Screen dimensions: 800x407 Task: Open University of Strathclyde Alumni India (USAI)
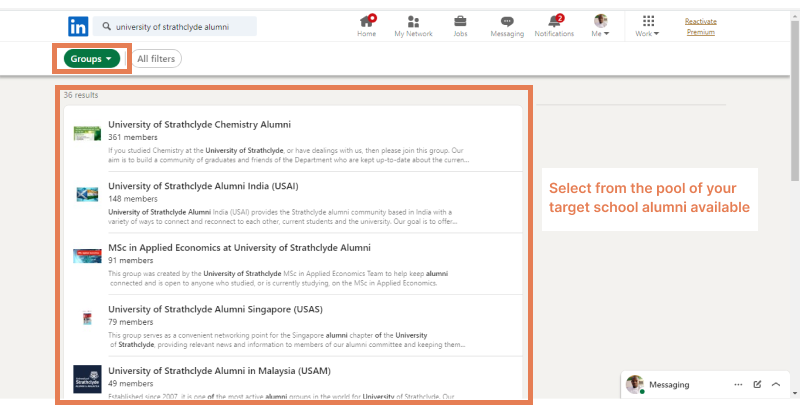click(203, 186)
